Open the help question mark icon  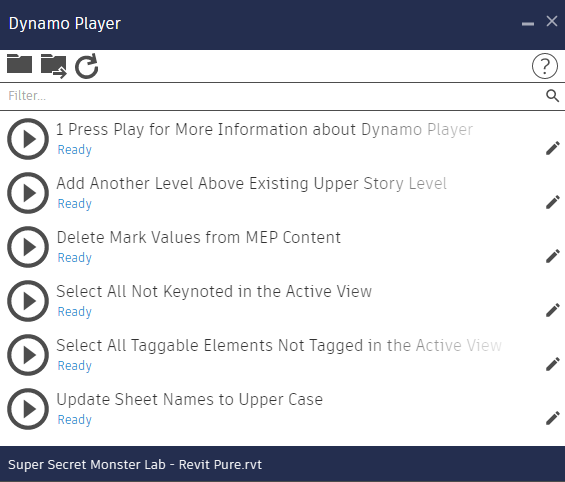(x=544, y=66)
